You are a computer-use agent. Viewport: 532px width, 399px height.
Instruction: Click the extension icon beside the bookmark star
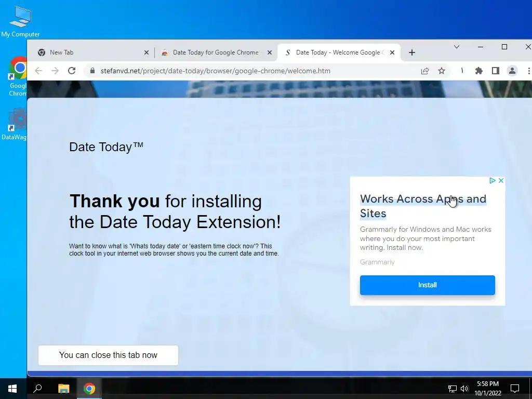click(462, 71)
